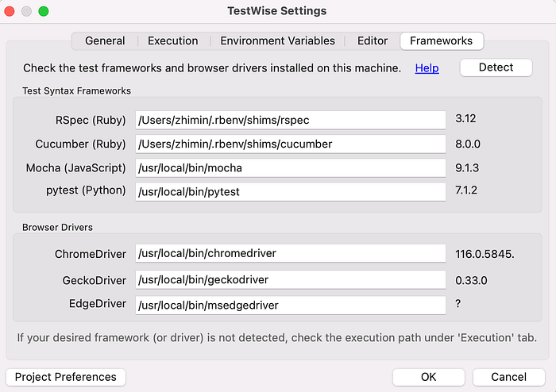Click the EdgeDriver label

click(x=98, y=303)
